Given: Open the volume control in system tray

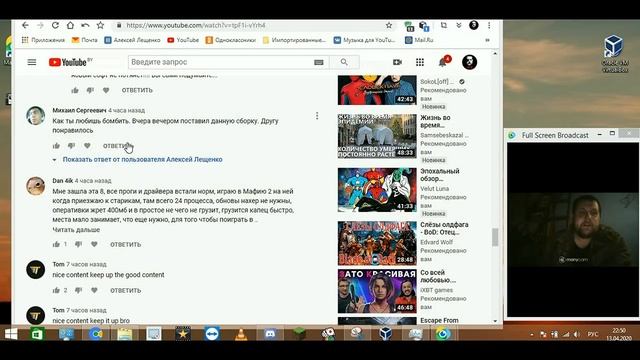Looking at the screenshot, I should coord(576,334).
